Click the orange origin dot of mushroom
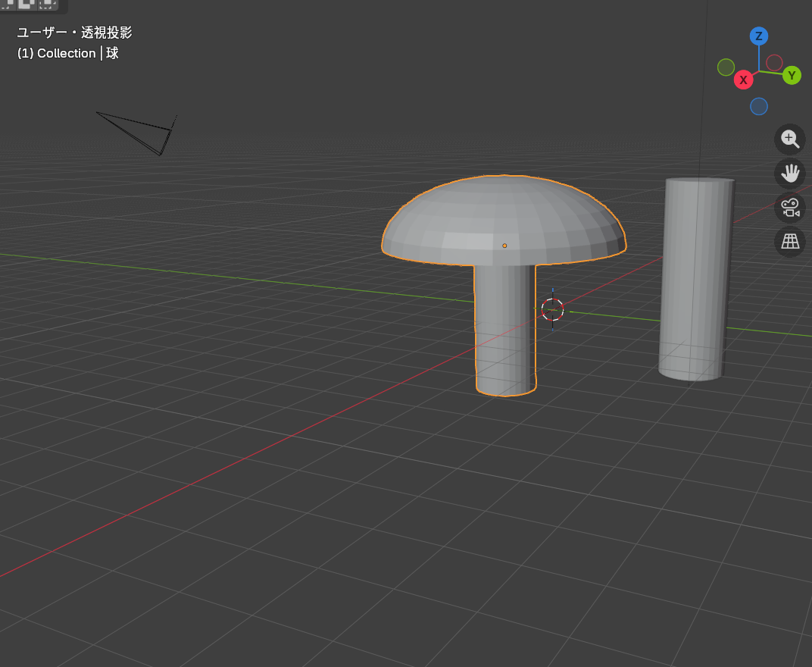The height and width of the screenshot is (667, 812). 504,246
